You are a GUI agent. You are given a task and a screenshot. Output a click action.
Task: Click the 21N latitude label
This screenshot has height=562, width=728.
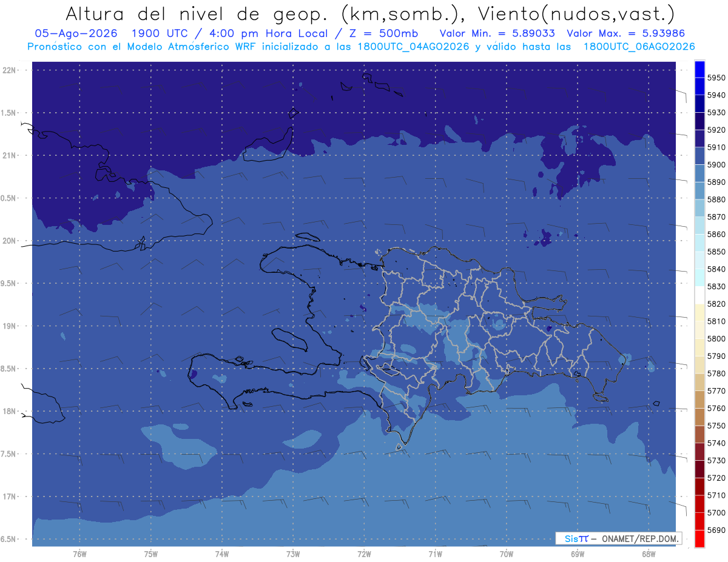point(10,155)
